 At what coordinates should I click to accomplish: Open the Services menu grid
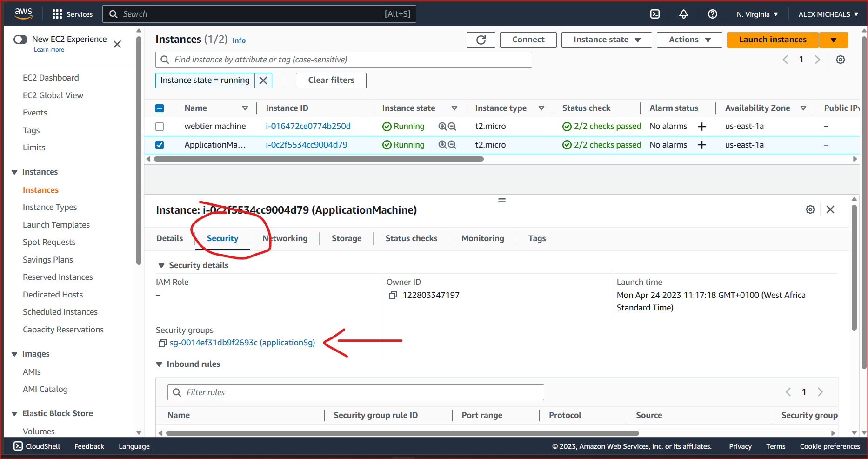(x=57, y=14)
